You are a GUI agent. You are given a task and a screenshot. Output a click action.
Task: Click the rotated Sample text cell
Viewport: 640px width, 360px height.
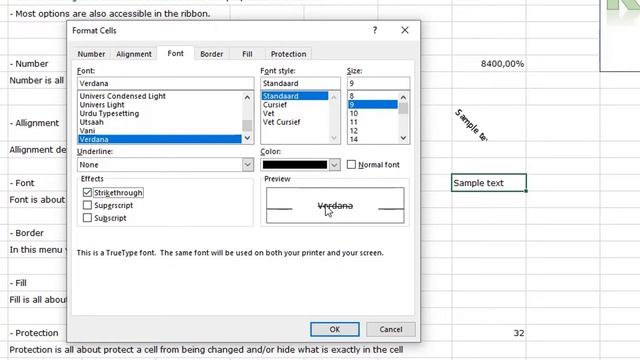(x=489, y=122)
